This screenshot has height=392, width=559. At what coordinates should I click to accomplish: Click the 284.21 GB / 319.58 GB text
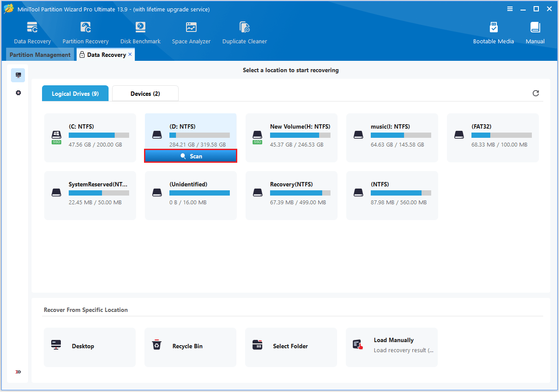pyautogui.click(x=197, y=145)
